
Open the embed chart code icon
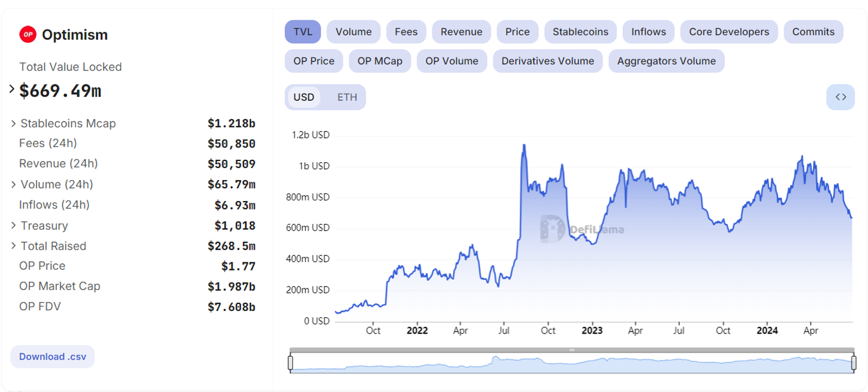pos(841,97)
